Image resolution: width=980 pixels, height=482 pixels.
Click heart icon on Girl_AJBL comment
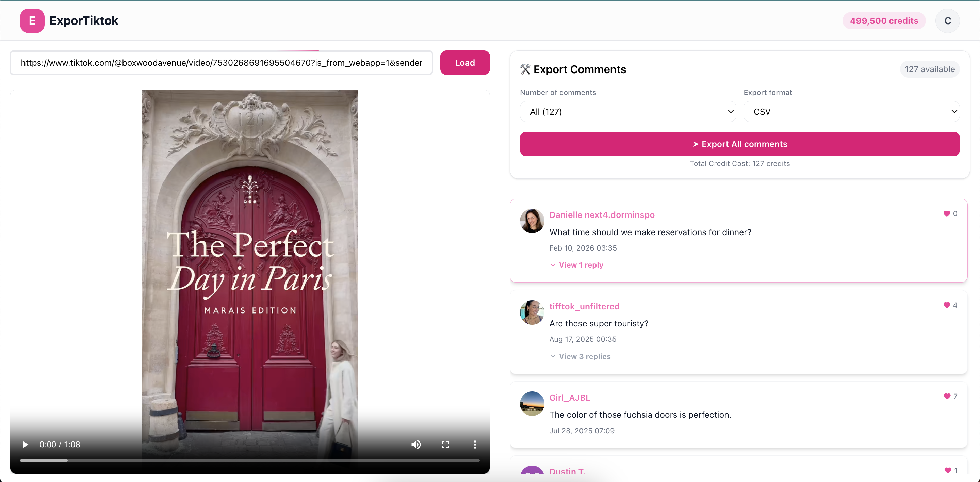pyautogui.click(x=947, y=397)
